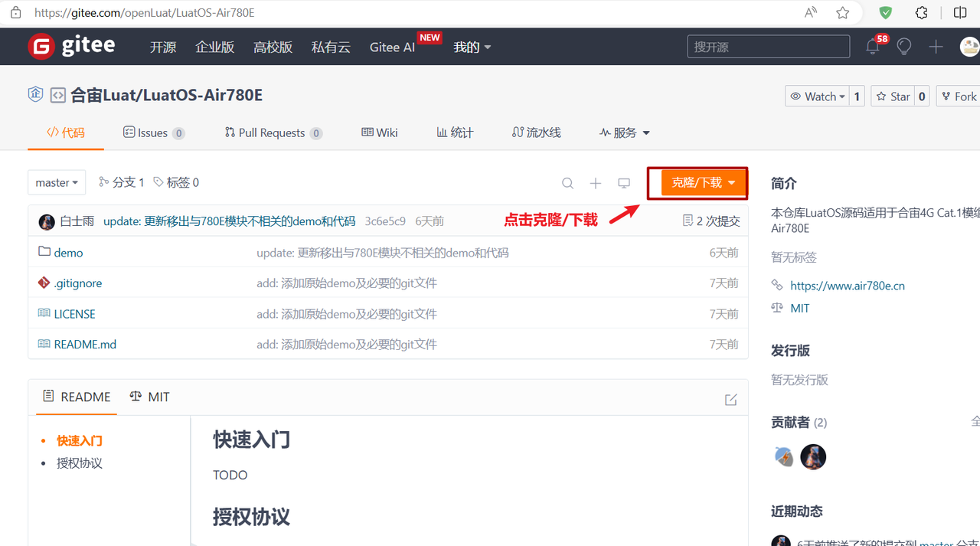Fork the repository

[959, 96]
